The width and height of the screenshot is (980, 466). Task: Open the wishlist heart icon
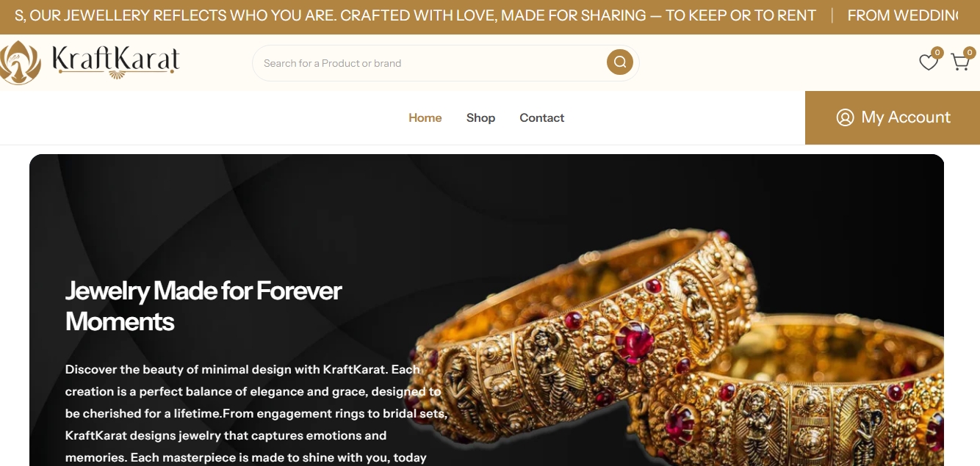[929, 63]
